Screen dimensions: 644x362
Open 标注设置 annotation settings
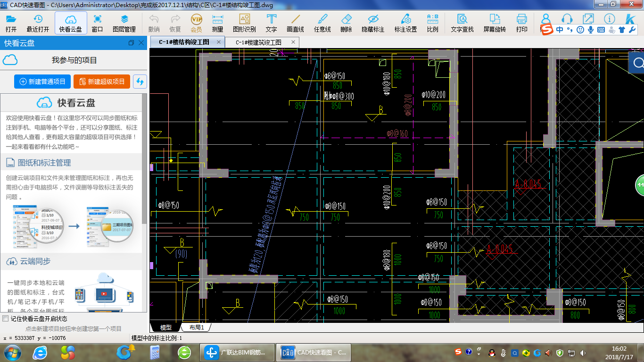coord(406,23)
